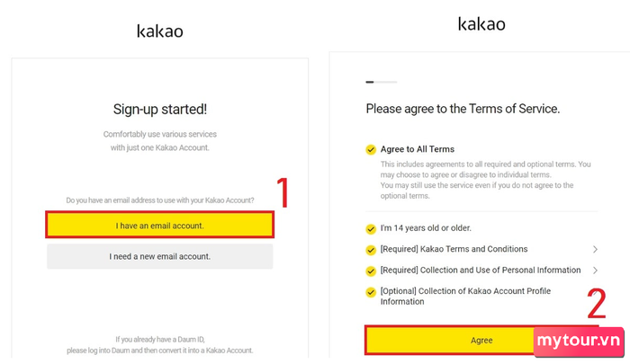Toggle the Optional Kakao Account Profile Information checkbox
630x364 pixels.
coord(371,291)
